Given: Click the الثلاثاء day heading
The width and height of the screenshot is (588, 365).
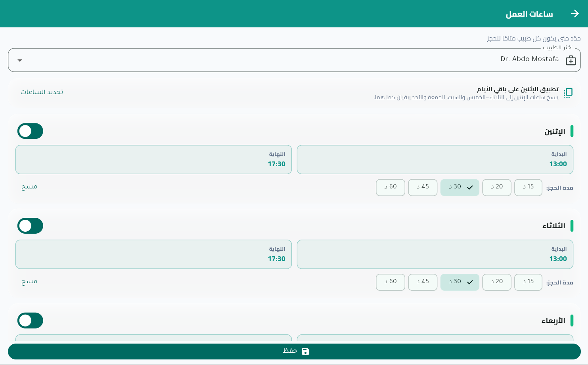Looking at the screenshot, I should tap(554, 226).
